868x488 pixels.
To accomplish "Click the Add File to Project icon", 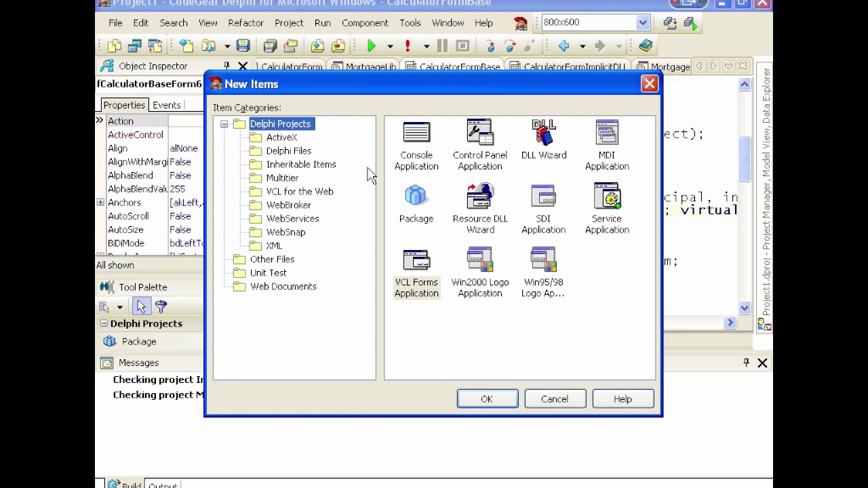I will [317, 46].
